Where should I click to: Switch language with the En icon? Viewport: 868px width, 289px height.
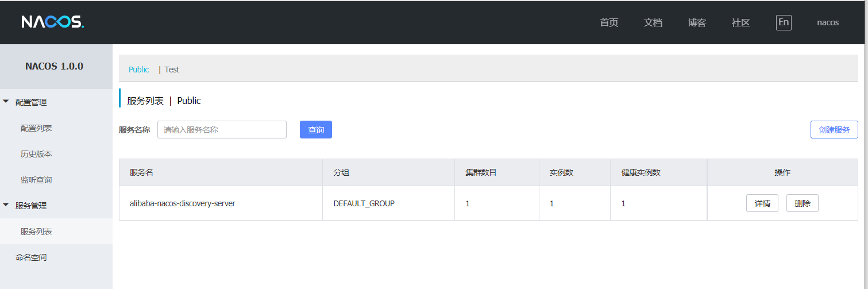click(784, 22)
